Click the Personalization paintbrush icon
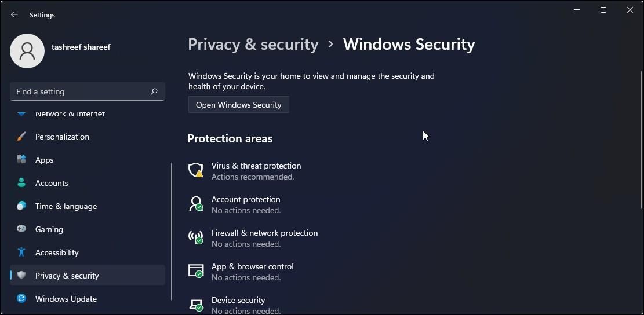This screenshot has height=315, width=644. (21, 137)
